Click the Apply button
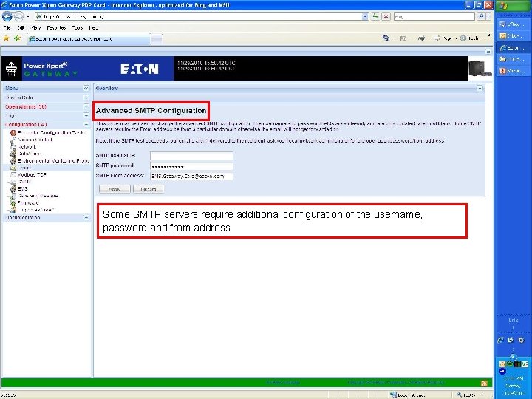The width and height of the screenshot is (532, 399). coord(115,189)
